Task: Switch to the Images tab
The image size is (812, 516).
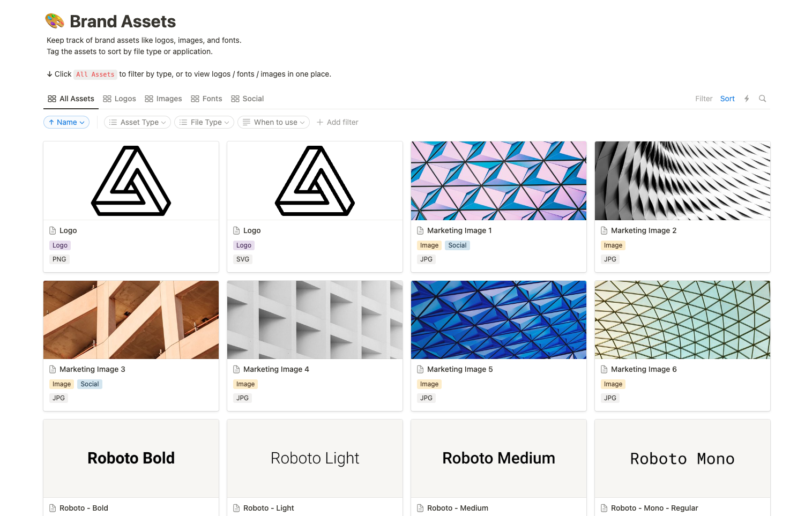Action: [x=163, y=99]
